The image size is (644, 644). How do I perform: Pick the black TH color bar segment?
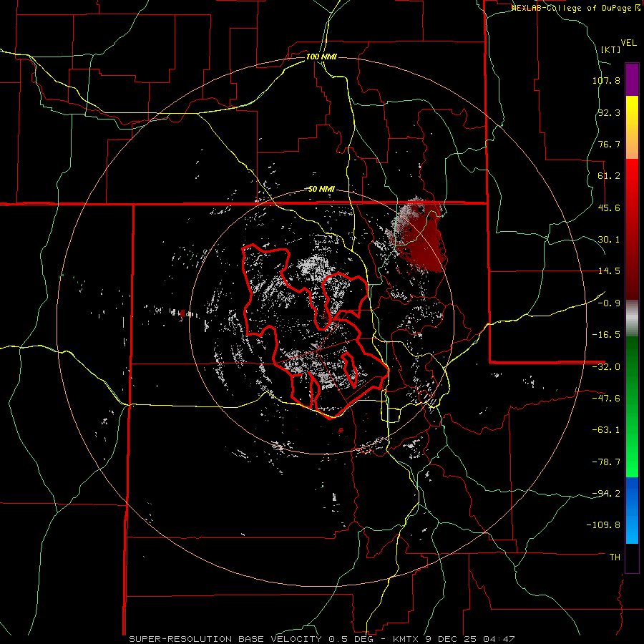(x=632, y=557)
